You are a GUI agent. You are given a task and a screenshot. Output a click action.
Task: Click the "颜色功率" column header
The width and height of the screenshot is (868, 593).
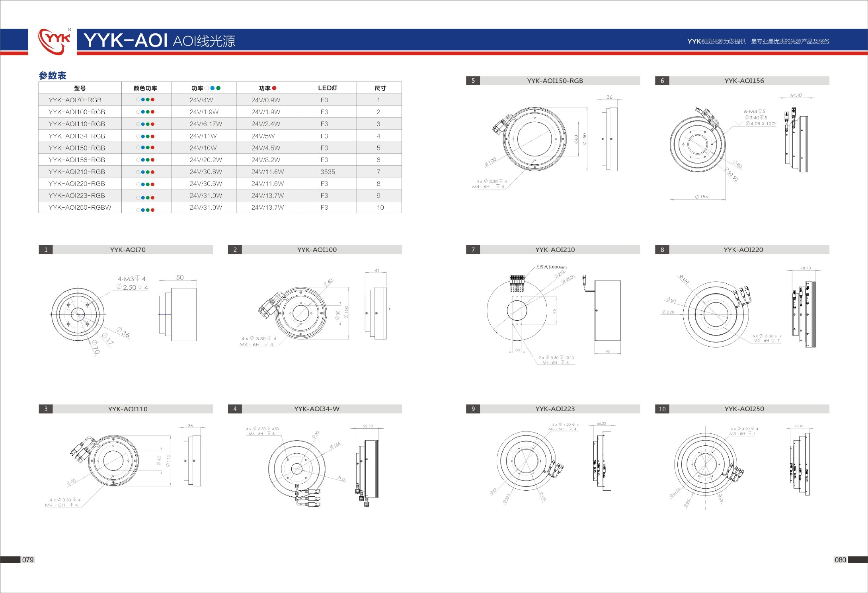(145, 88)
